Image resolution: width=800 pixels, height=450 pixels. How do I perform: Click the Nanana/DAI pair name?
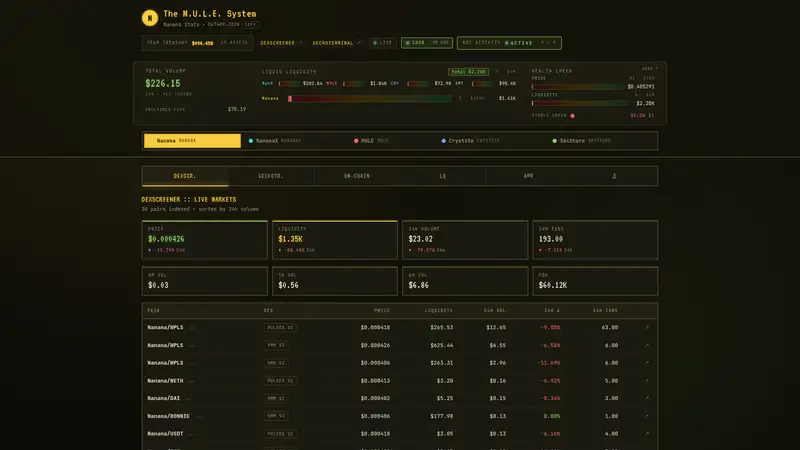[164, 398]
